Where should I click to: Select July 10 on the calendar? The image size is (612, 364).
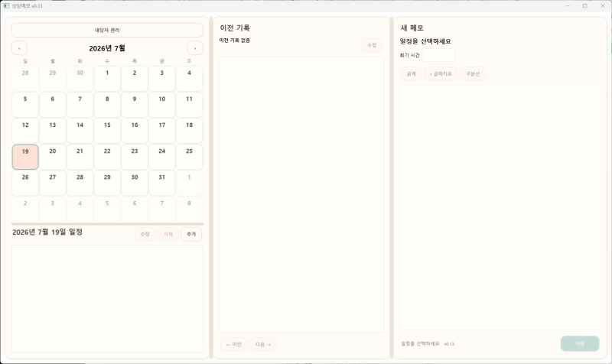pos(162,105)
